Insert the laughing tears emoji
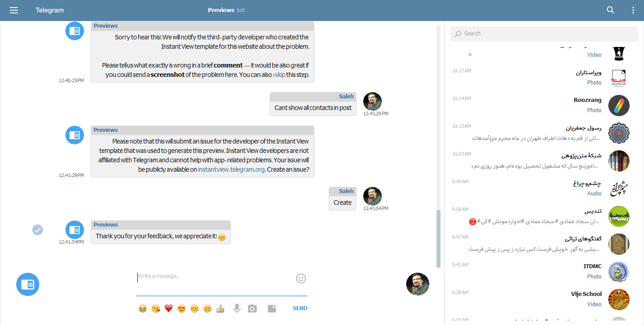Viewport: 644px width, 325px height. coord(143,308)
